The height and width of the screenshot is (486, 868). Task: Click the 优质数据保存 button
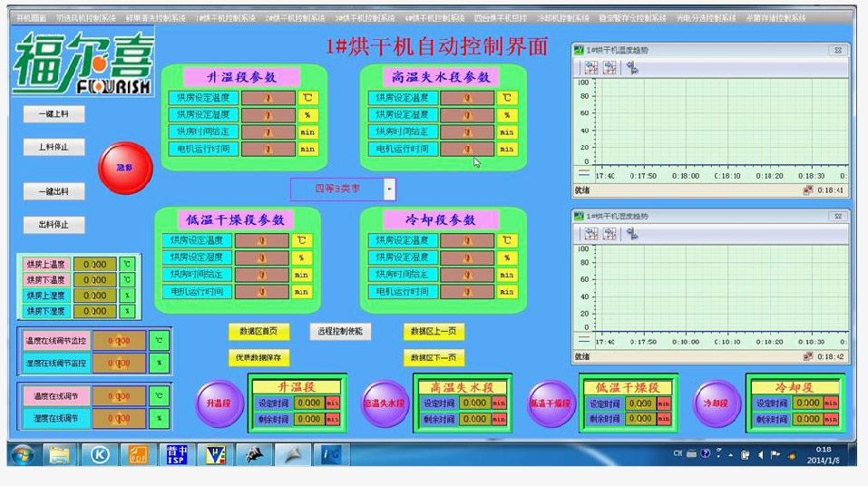click(x=258, y=357)
